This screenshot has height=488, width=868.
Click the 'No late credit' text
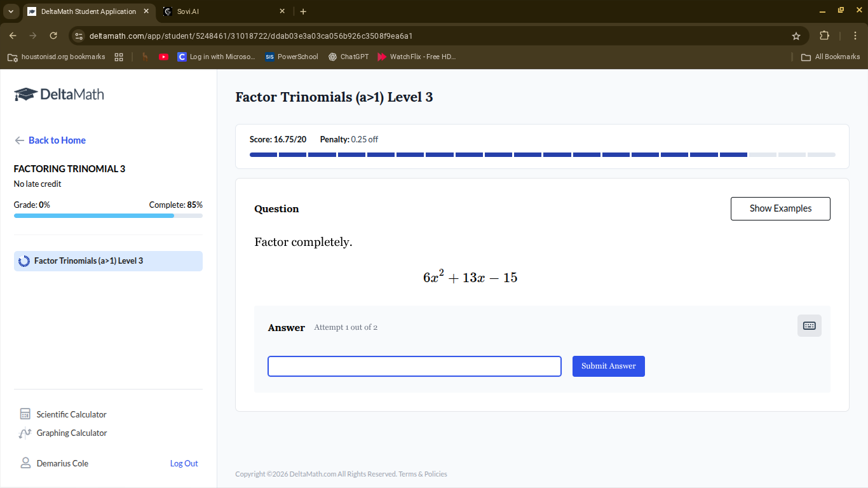[37, 184]
